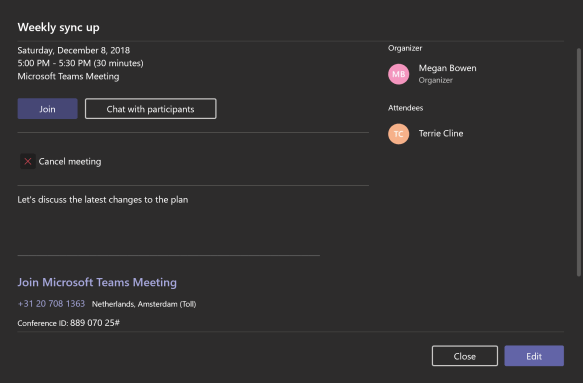Click the time 5:00 PM - 5:30 PM
583x383 pixels.
pos(54,63)
